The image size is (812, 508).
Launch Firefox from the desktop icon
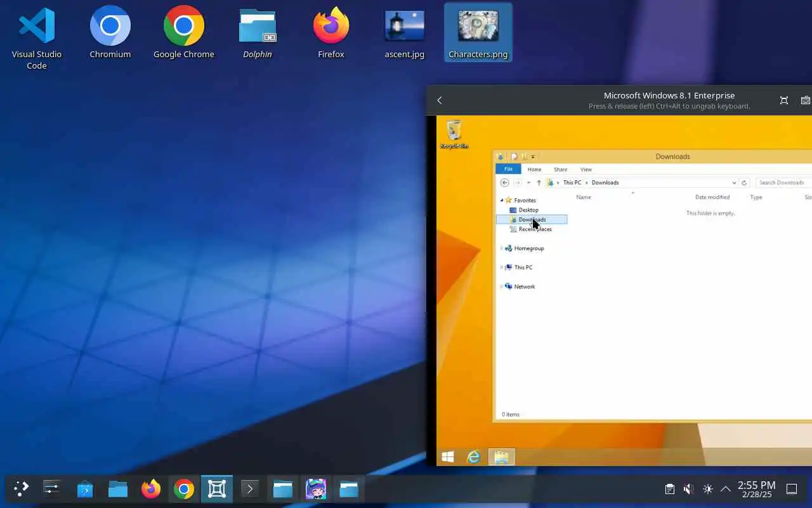[x=331, y=33]
